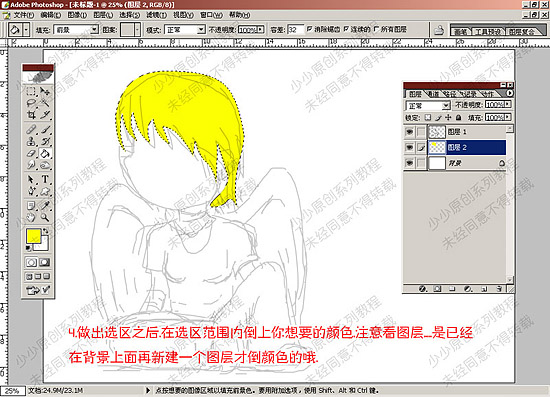Open layer opacity slider arrow
The height and width of the screenshot is (397, 550).
[x=508, y=105]
